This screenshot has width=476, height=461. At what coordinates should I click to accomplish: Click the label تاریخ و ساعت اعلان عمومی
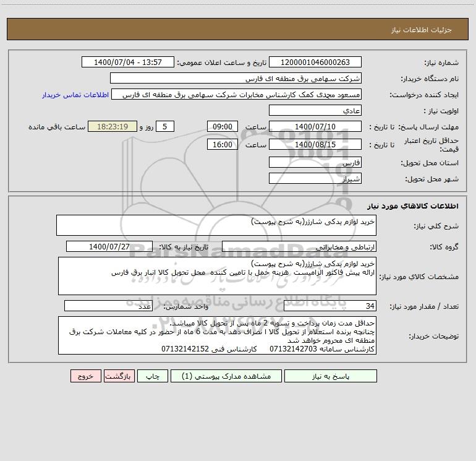coord(221,62)
